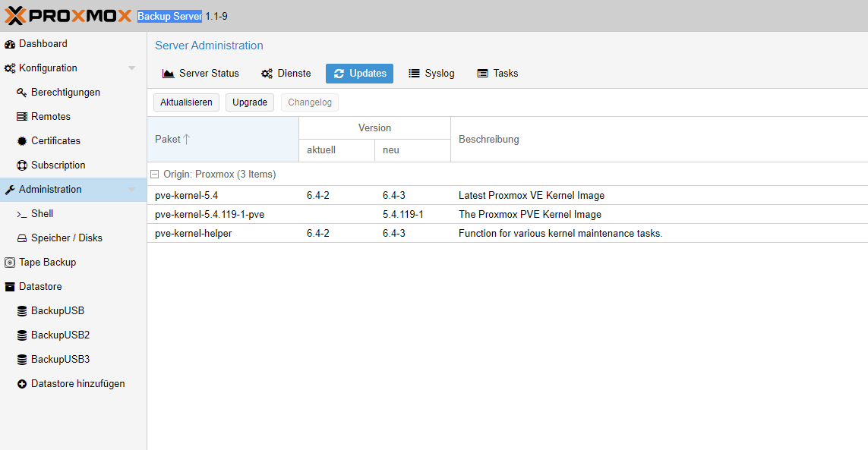Open the Server Status tab
Image resolution: width=868 pixels, height=450 pixels.
pyautogui.click(x=200, y=74)
